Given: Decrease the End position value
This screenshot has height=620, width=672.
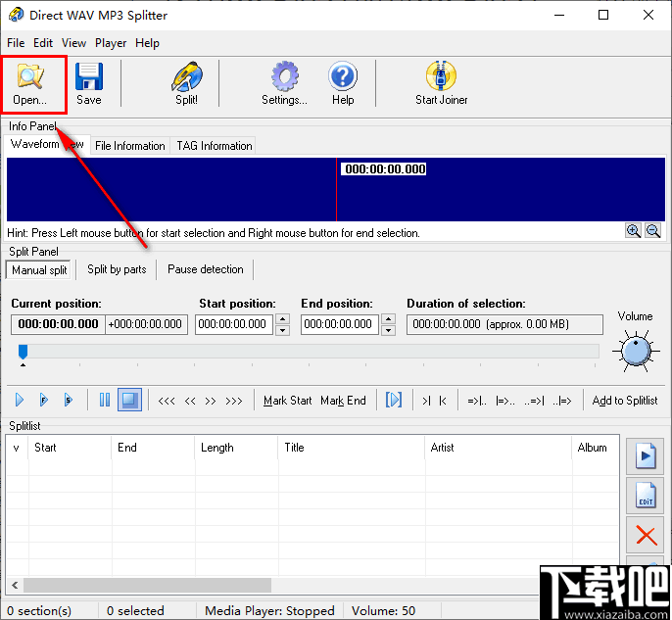Looking at the screenshot, I should coord(388,330).
